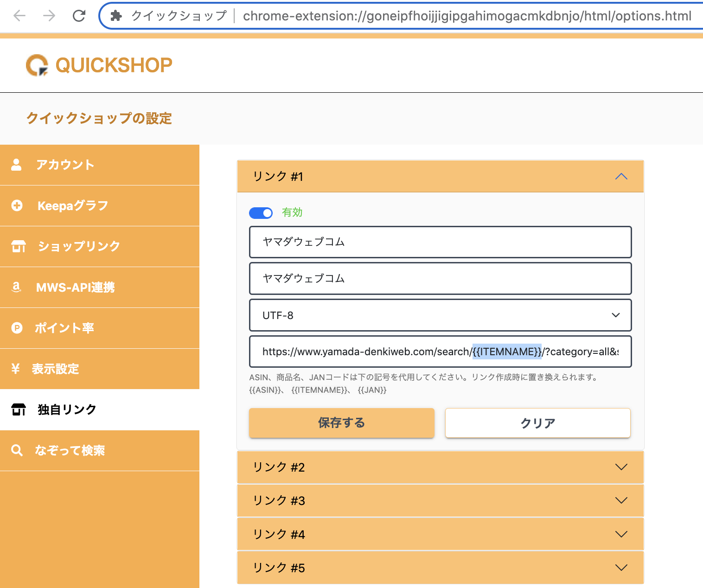The height and width of the screenshot is (588, 703).
Task: Switch to the ショップリンク tab
Action: coord(100,247)
